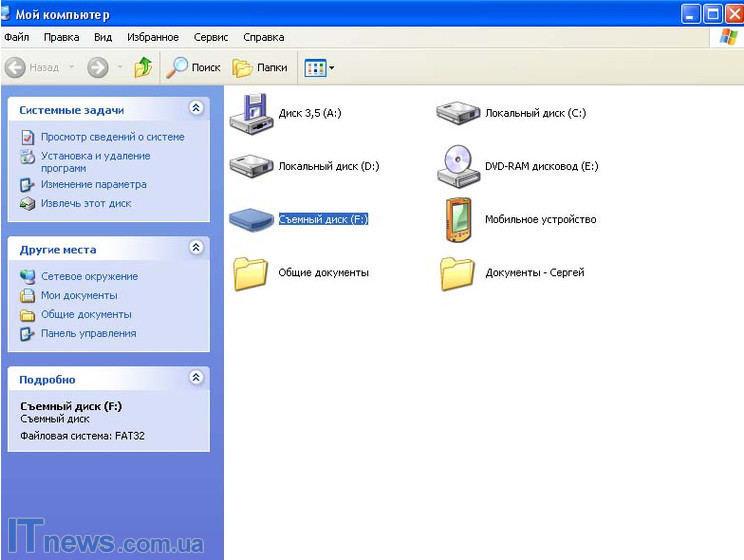
Task: Select Съемный диск (F:) removable drive icon
Action: [250, 219]
